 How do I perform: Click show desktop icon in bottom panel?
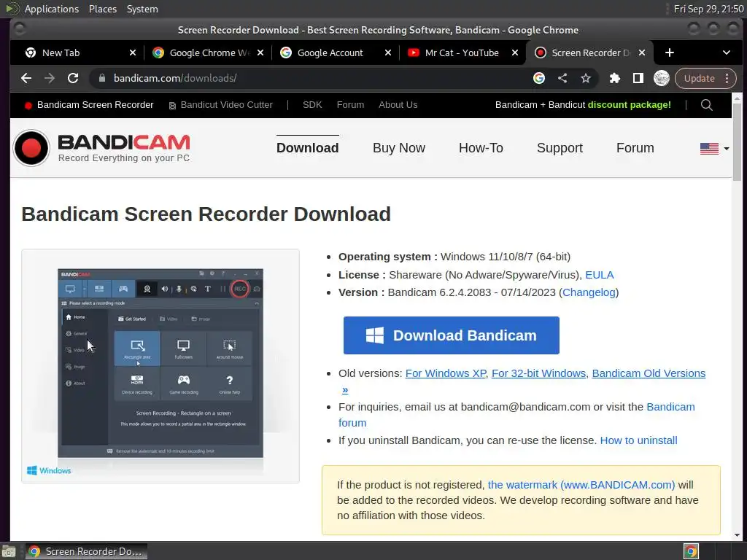[x=8, y=551]
